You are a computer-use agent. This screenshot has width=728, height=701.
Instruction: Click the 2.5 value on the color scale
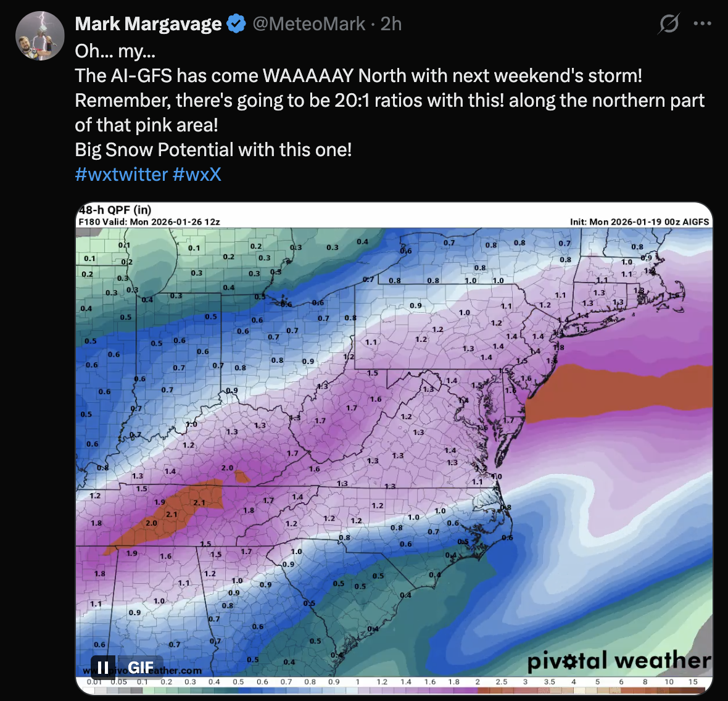pos(502,682)
